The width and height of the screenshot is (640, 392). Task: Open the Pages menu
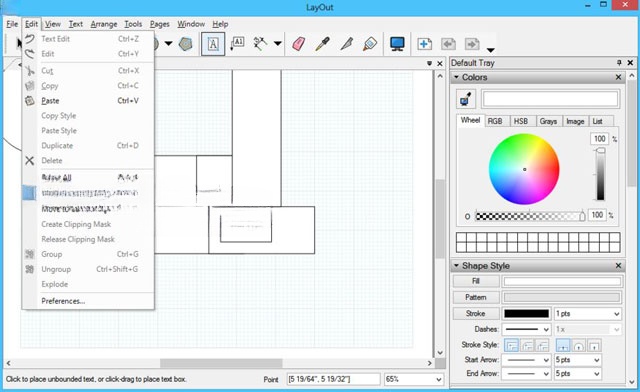160,24
